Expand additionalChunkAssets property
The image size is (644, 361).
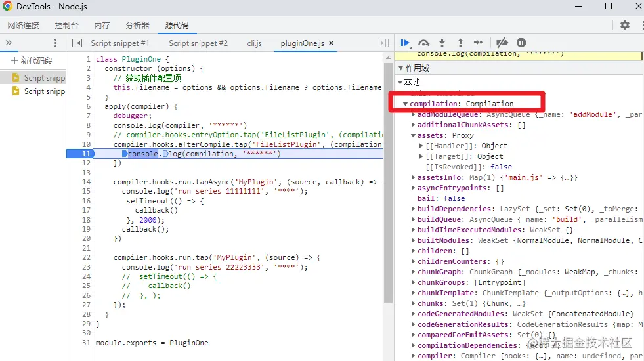413,125
